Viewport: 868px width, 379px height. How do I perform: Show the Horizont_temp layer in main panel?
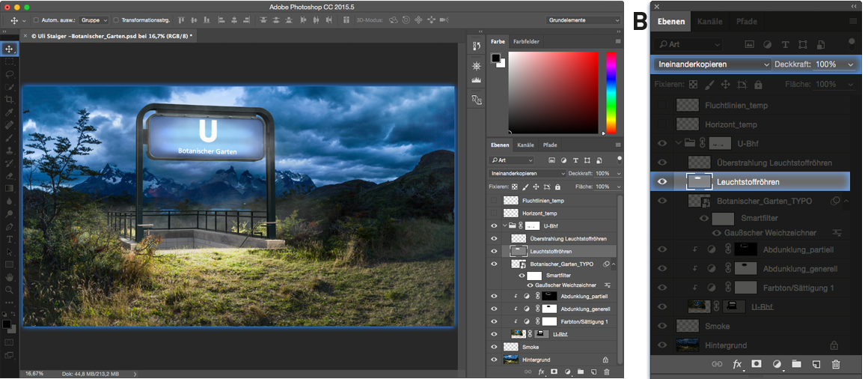click(x=494, y=213)
